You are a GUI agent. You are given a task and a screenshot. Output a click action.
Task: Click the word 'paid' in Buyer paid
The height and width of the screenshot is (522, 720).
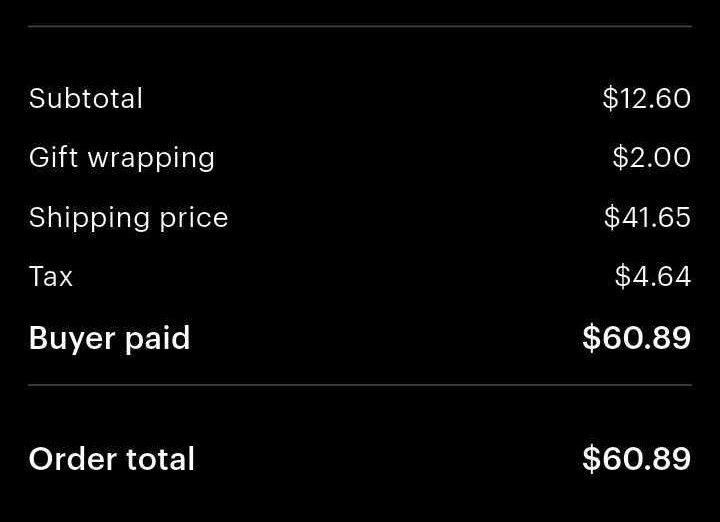(x=158, y=338)
